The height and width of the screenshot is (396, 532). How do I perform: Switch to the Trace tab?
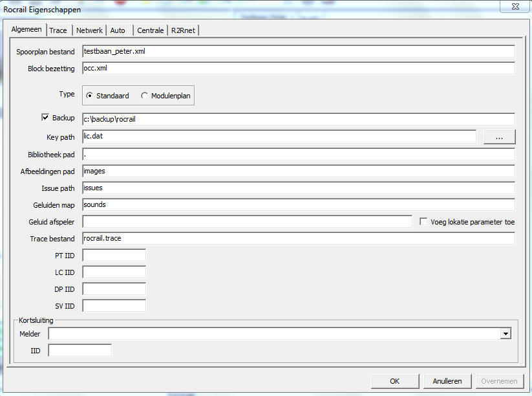[x=58, y=30]
